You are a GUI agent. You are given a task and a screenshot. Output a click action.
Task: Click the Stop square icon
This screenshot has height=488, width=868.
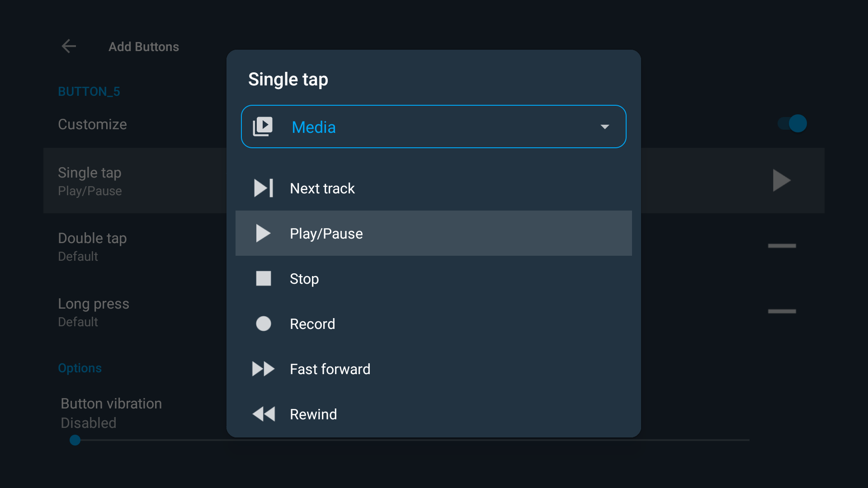pyautogui.click(x=264, y=279)
